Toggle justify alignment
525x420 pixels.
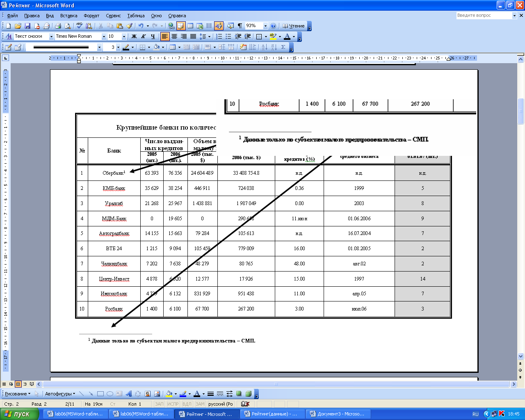pos(193,37)
